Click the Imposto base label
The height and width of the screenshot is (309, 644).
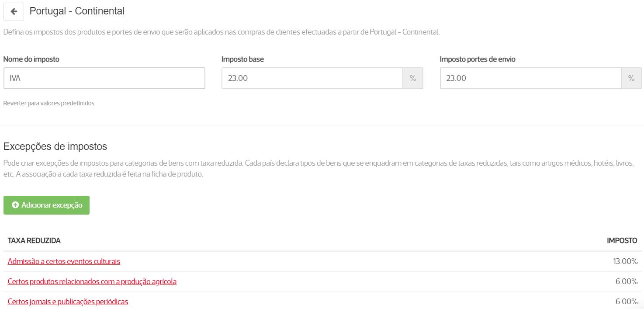point(242,59)
